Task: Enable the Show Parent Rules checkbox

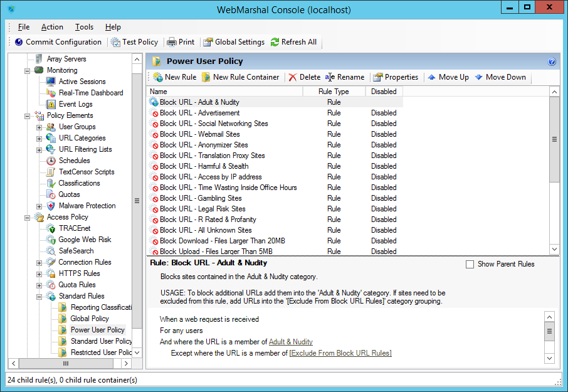Action: [470, 264]
